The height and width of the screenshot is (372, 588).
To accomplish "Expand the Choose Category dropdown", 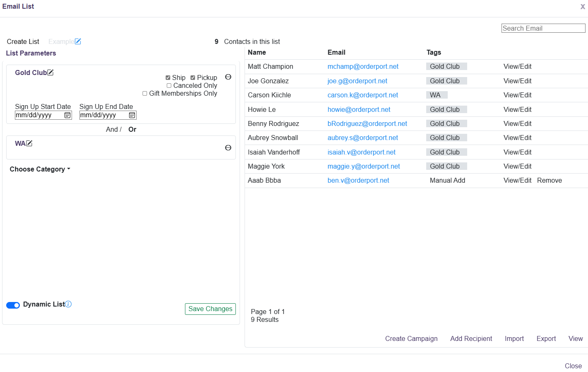I will pyautogui.click(x=40, y=169).
